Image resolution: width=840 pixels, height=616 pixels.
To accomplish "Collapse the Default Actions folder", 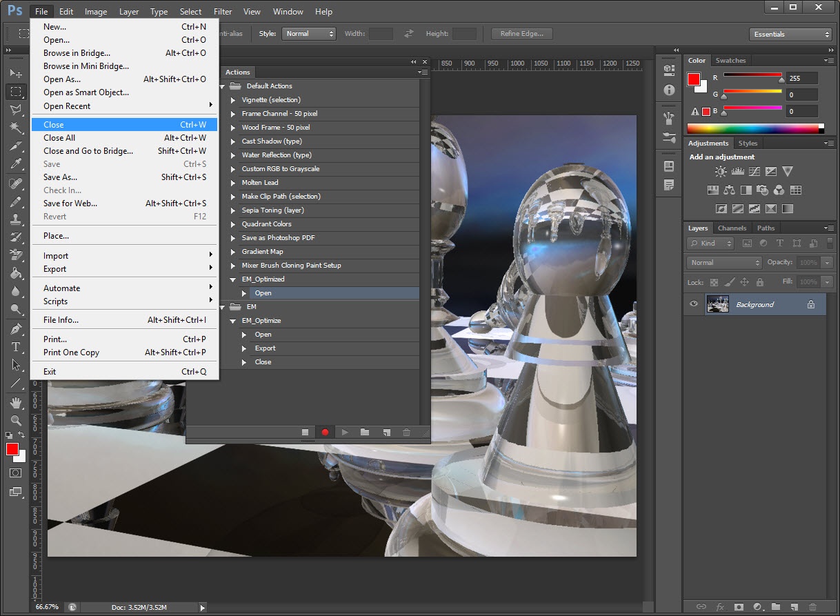I will click(223, 86).
